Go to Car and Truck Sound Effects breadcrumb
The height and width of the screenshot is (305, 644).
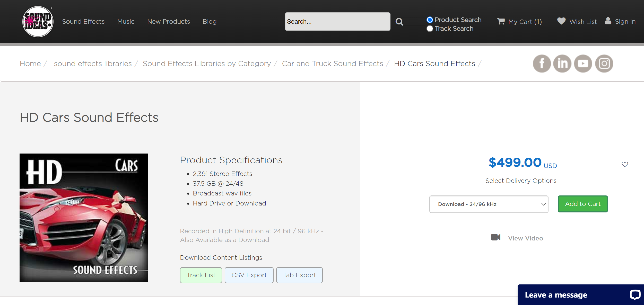(x=332, y=64)
